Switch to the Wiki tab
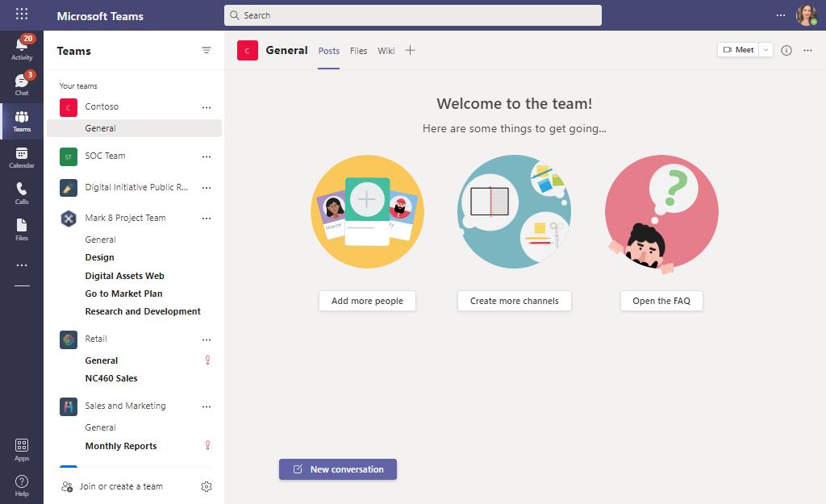This screenshot has height=504, width=826. (x=386, y=51)
